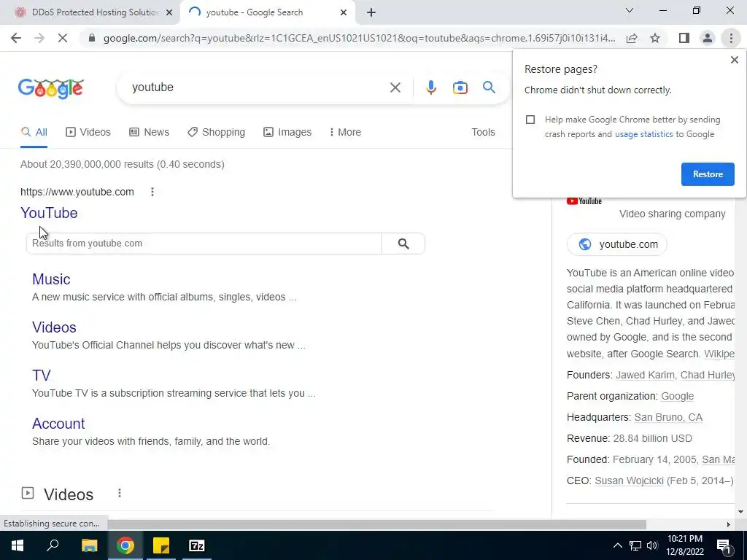Open the Chrome profile avatar icon
The height and width of the screenshot is (560, 747).
(708, 38)
